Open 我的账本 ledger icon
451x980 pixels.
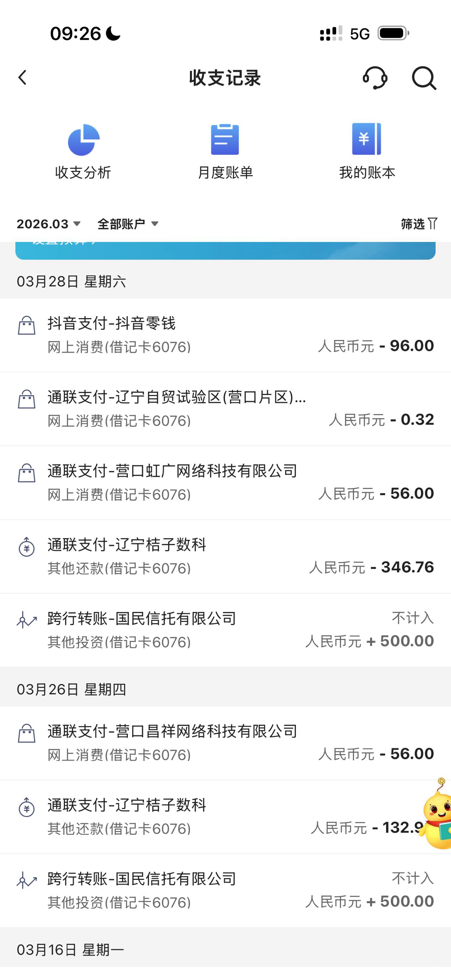tap(366, 139)
